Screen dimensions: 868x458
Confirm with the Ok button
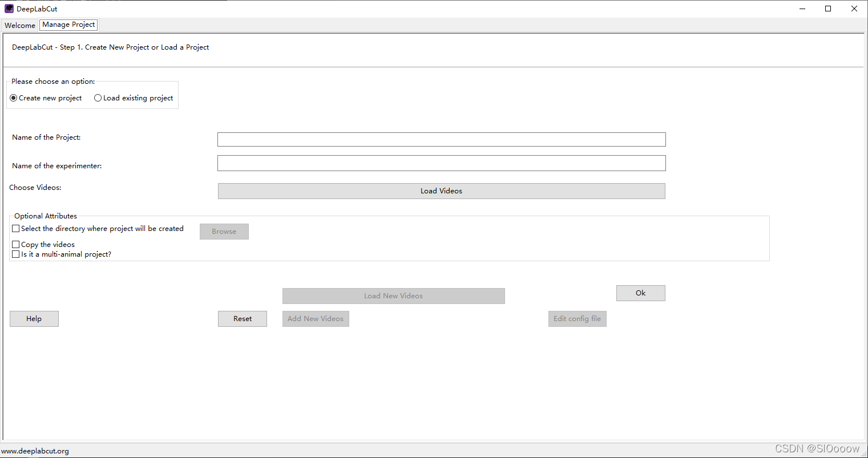[640, 293]
